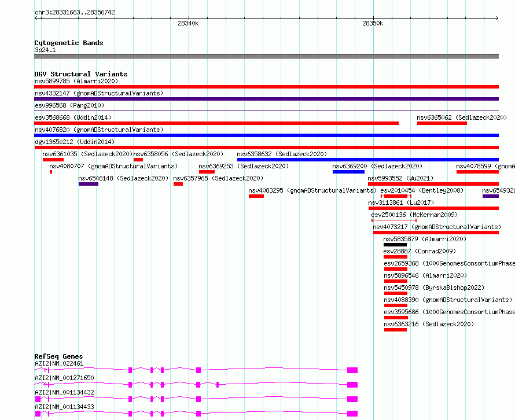This screenshot has height=420, width=515.
Task: Open the nsv4088390 (gnomADStructuralVariants) label
Action: [x=448, y=300]
